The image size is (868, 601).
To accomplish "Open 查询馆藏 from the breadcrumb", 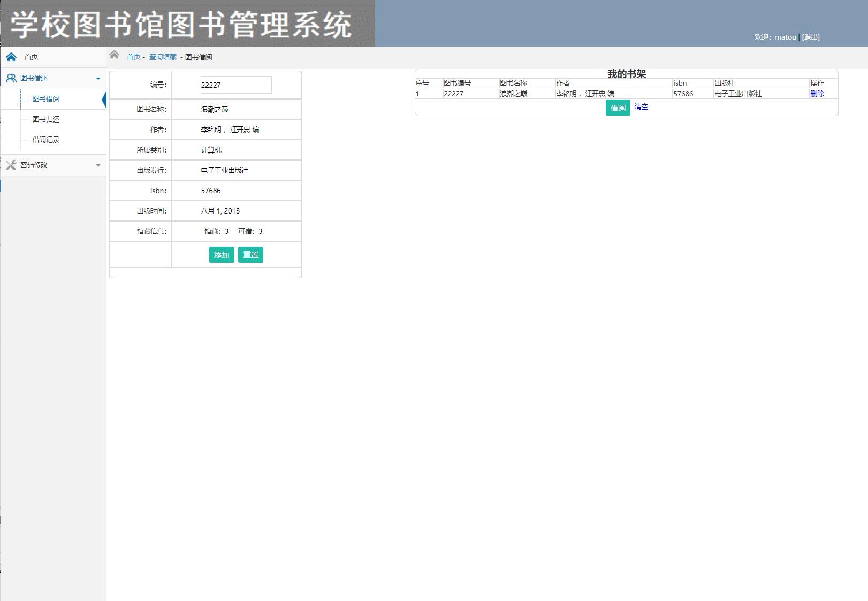I will [x=162, y=57].
